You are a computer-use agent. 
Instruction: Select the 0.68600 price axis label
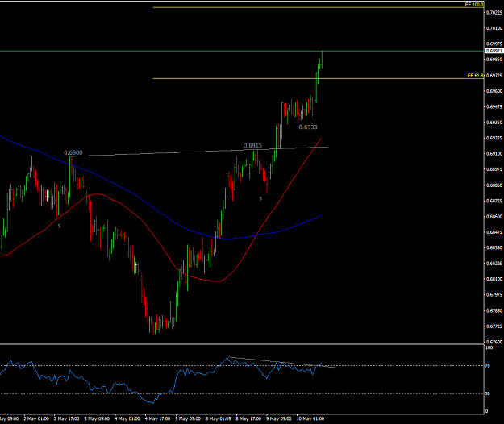tap(494, 217)
